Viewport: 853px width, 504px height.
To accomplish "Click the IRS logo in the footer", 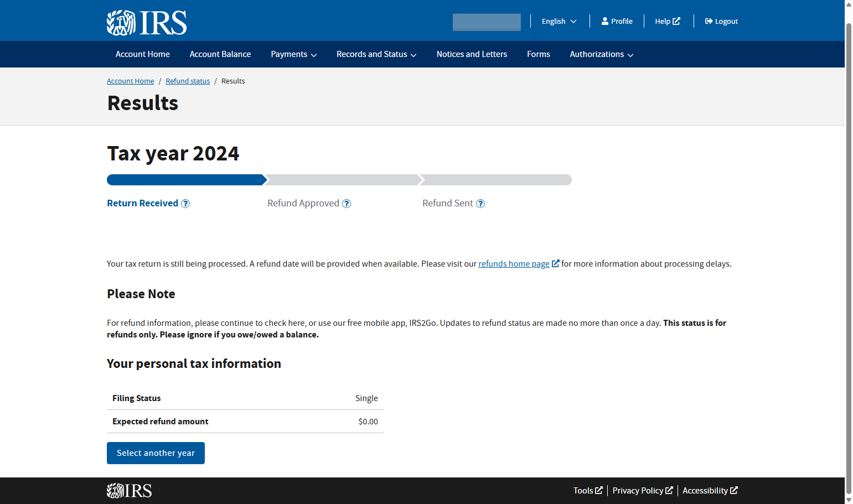I will pos(130,491).
